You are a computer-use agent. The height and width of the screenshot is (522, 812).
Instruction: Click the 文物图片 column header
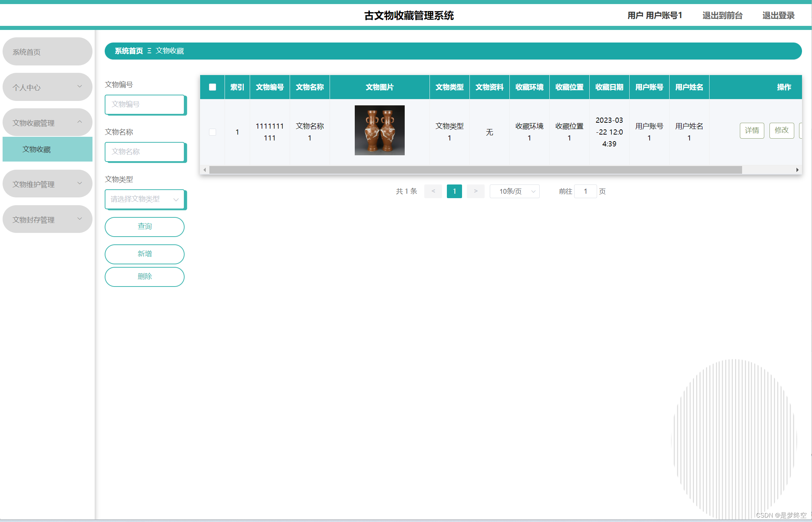coord(380,87)
